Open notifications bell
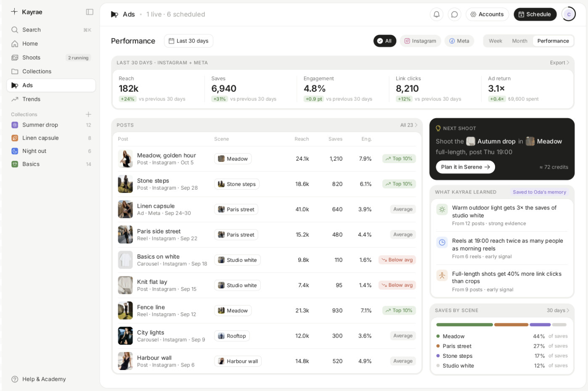This screenshot has width=588, height=391. tap(437, 14)
